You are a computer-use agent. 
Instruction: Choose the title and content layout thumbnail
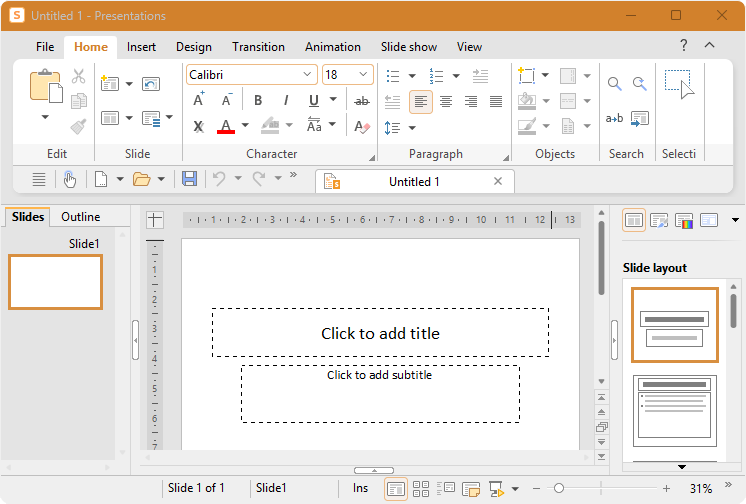674,412
